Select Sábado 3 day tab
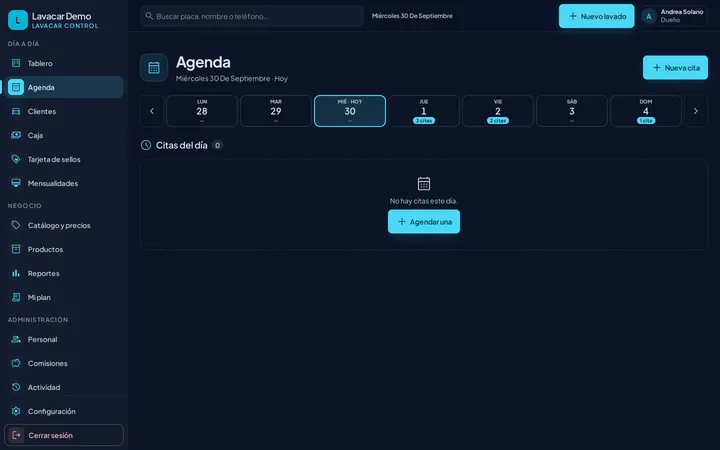This screenshot has height=450, width=720. 572,111
